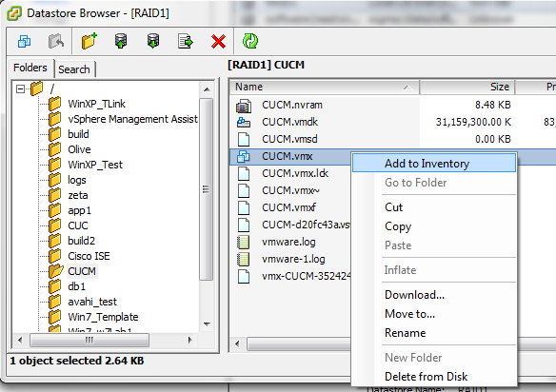Click the green refresh icon

click(x=250, y=41)
